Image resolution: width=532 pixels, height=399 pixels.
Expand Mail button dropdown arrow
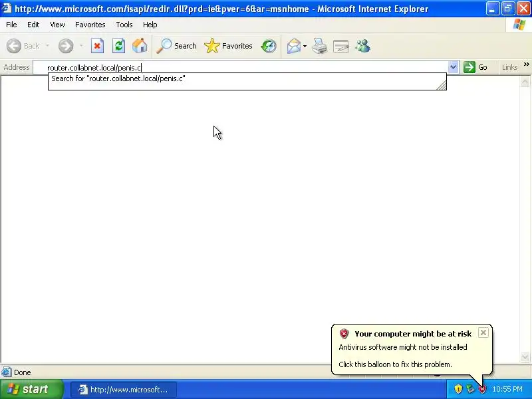point(305,46)
